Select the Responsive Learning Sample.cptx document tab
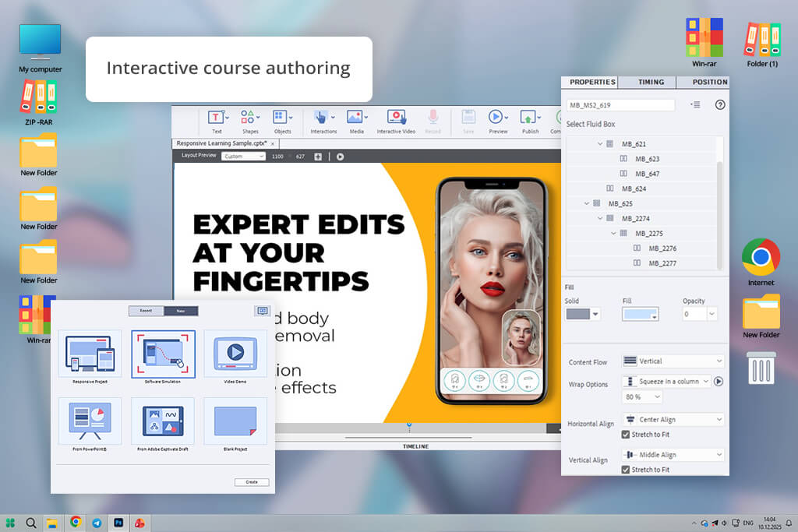The height and width of the screenshot is (532, 798). [x=225, y=143]
